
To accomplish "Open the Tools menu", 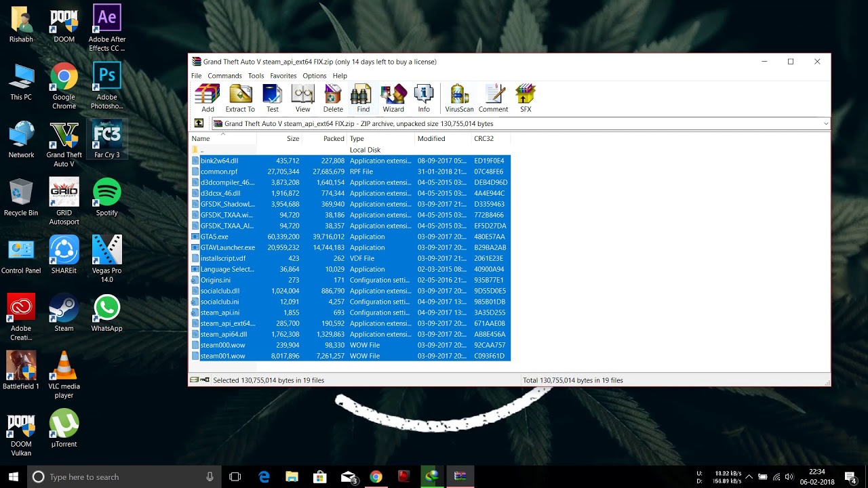I will point(256,76).
